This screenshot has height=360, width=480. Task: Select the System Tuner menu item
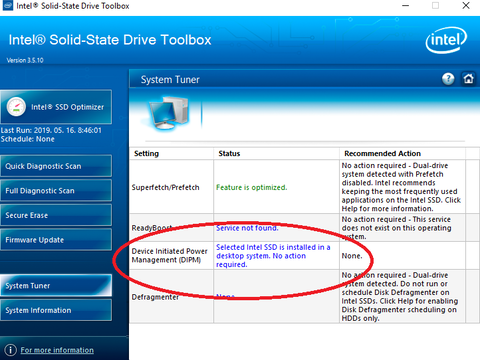[x=56, y=286]
